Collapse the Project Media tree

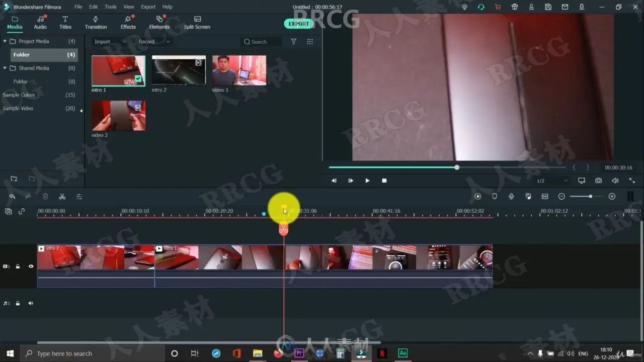pyautogui.click(x=5, y=41)
